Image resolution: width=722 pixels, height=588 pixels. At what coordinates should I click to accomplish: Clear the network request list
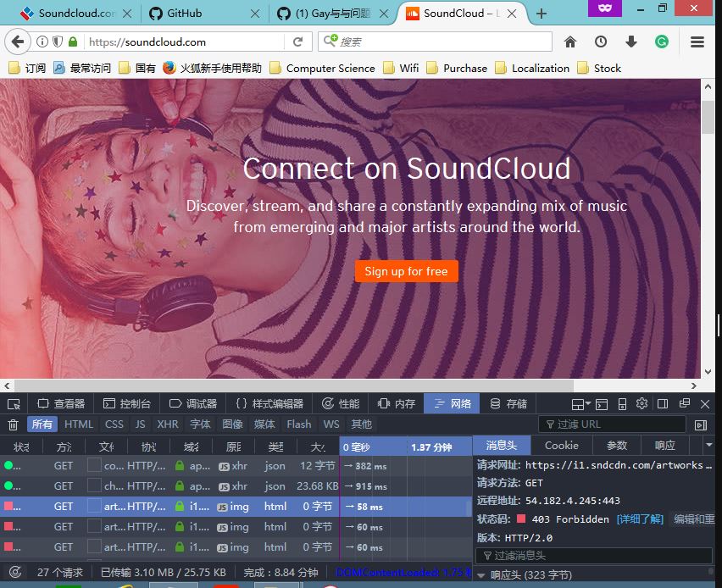pyautogui.click(x=14, y=424)
